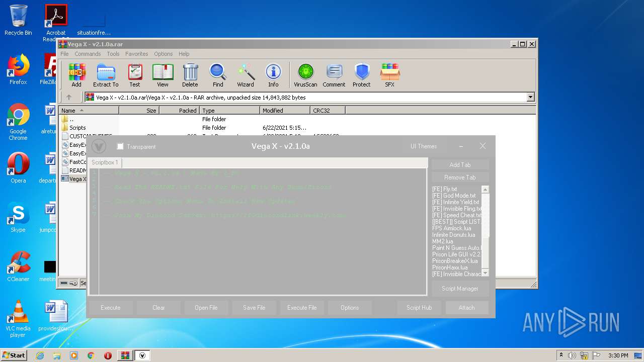
Task: Open Opera desktop shortcut
Action: point(18,168)
